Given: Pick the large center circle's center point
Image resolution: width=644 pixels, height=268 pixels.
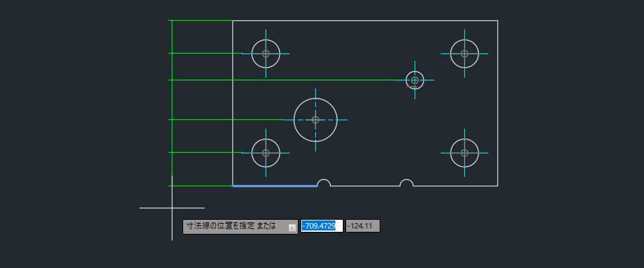Looking at the screenshot, I should (x=315, y=120).
